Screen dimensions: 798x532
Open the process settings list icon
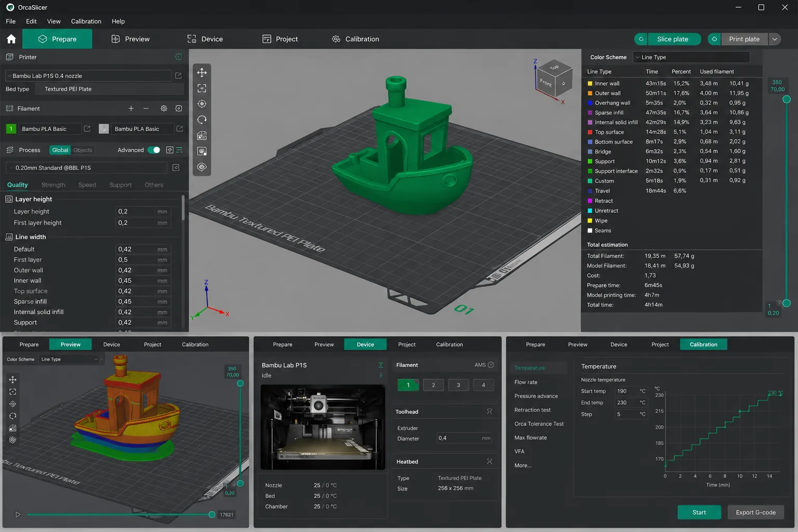coord(179,150)
